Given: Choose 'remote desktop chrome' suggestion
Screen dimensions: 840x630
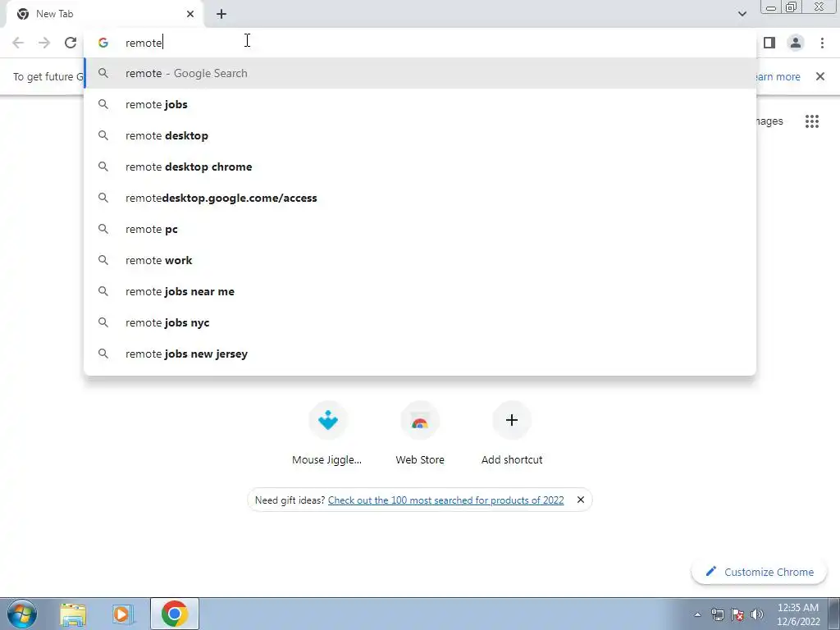Looking at the screenshot, I should [420, 167].
